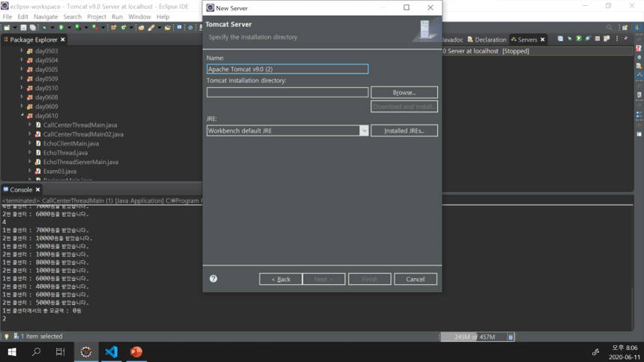Click the heap status garbage collector icon

[511, 337]
